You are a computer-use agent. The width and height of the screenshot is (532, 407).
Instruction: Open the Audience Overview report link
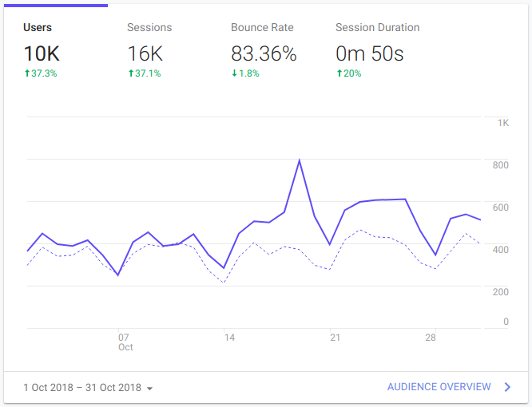pyautogui.click(x=439, y=387)
